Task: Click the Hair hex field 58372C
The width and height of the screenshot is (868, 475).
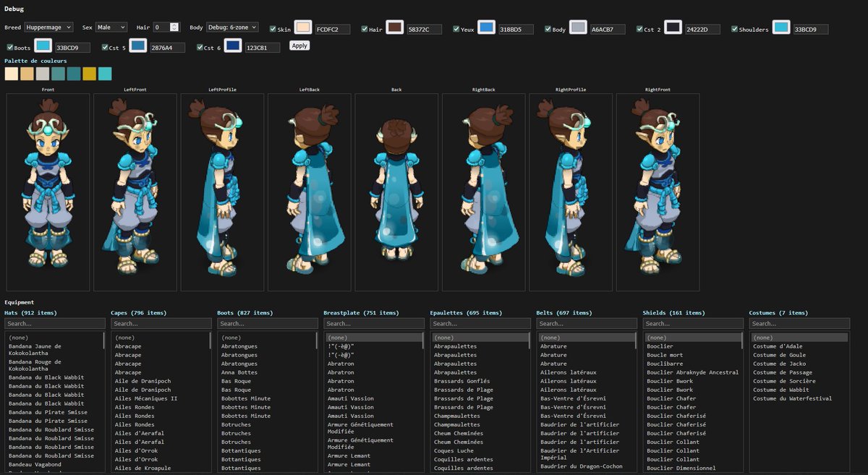Action: click(x=424, y=30)
